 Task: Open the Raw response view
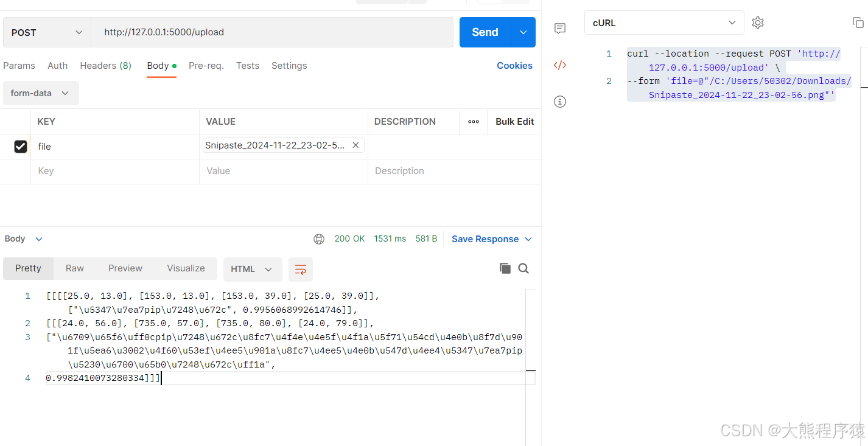[74, 268]
